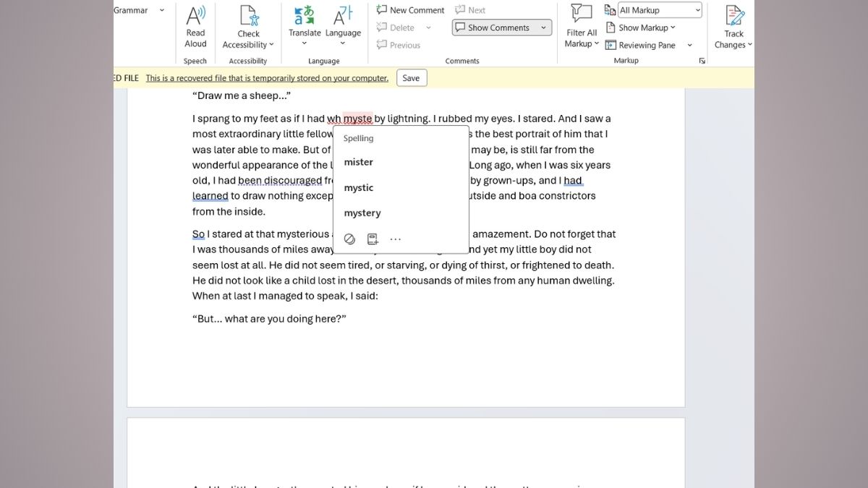Go to Next comment

point(470,10)
